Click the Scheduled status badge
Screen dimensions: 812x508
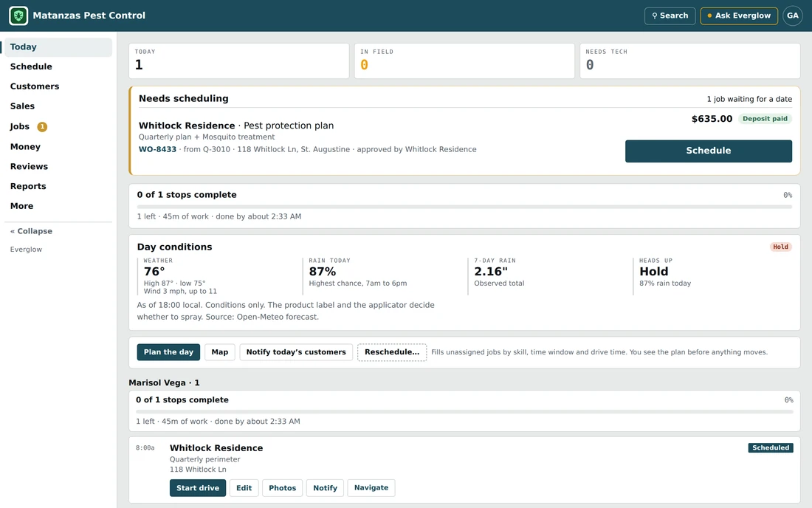(x=771, y=448)
